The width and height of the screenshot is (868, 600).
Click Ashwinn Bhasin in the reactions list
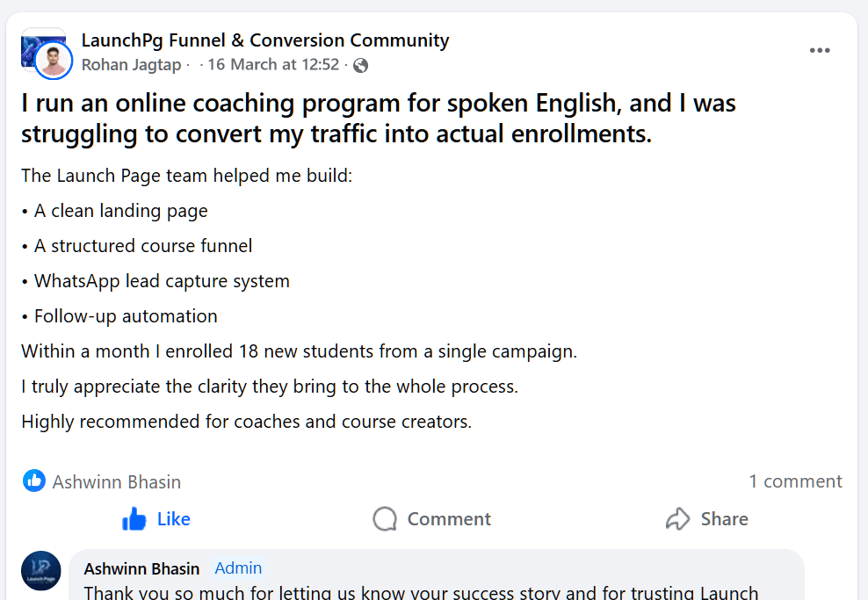click(117, 481)
